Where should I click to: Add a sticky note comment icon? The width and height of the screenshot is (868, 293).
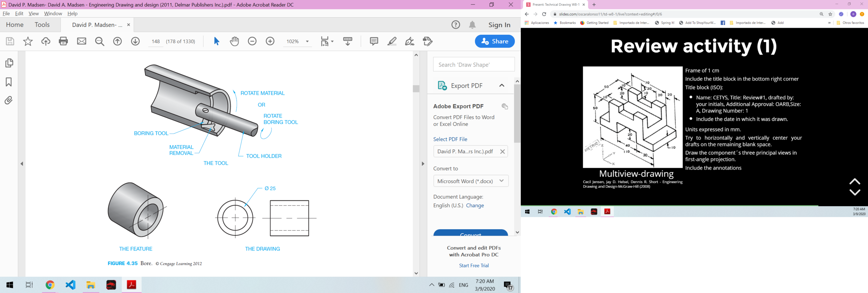pos(374,41)
